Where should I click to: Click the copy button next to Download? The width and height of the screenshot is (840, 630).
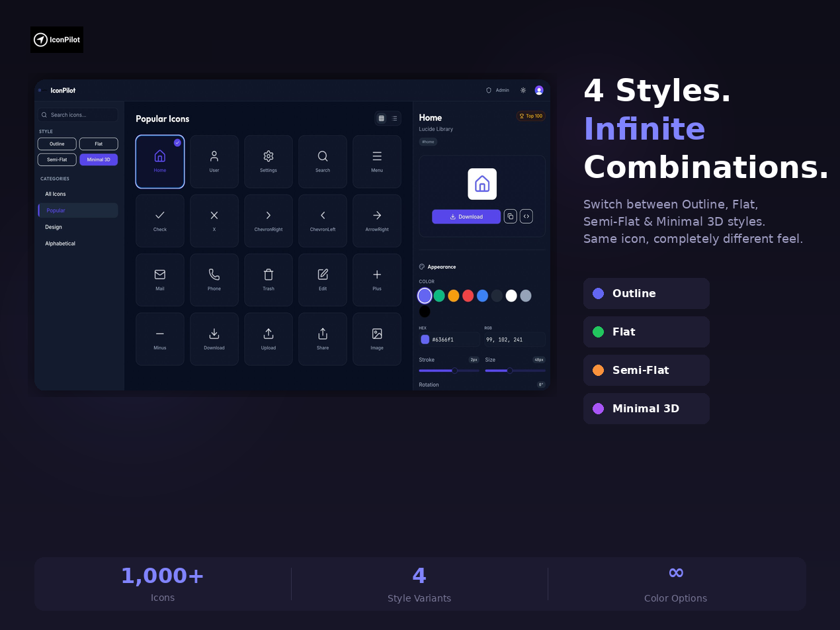coord(510,216)
